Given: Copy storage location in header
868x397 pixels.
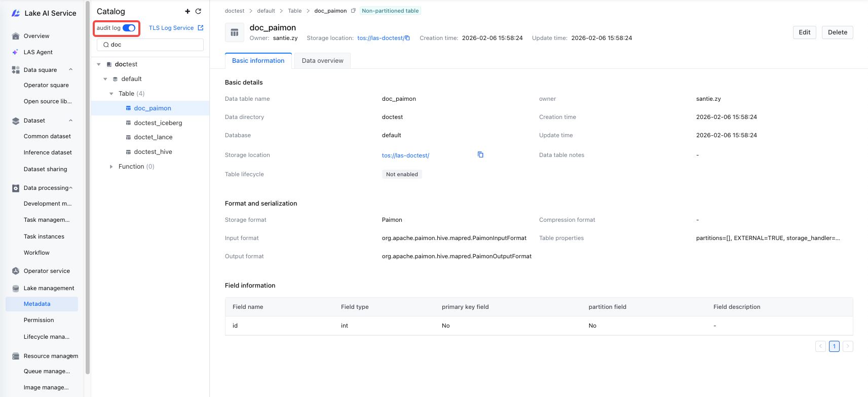Looking at the screenshot, I should [407, 38].
